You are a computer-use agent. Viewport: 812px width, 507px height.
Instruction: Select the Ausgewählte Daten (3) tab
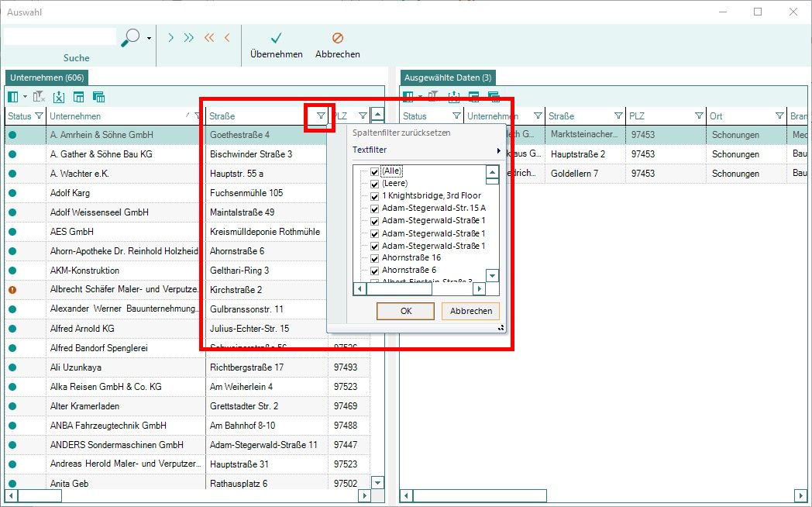pos(447,78)
